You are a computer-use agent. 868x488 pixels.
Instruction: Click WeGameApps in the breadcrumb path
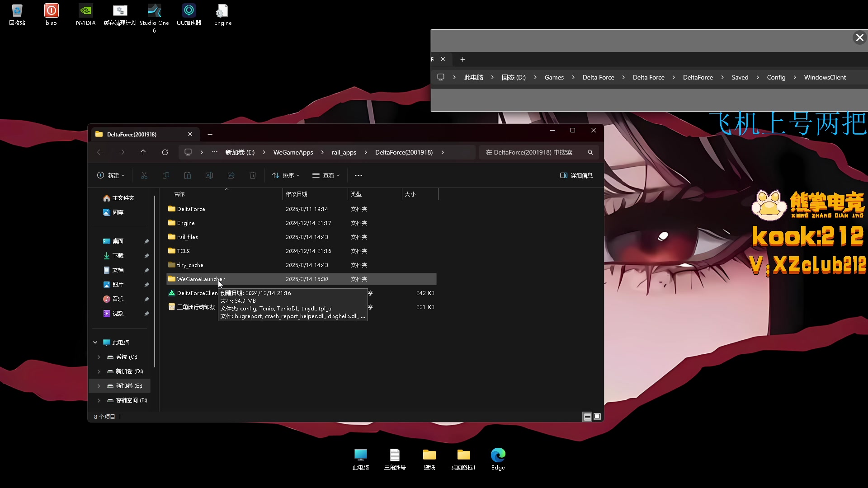point(293,152)
